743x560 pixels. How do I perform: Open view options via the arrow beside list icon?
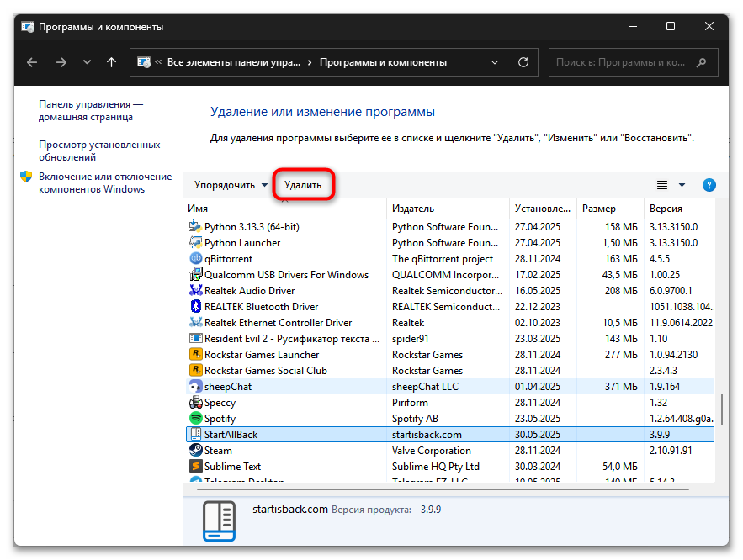(x=682, y=184)
